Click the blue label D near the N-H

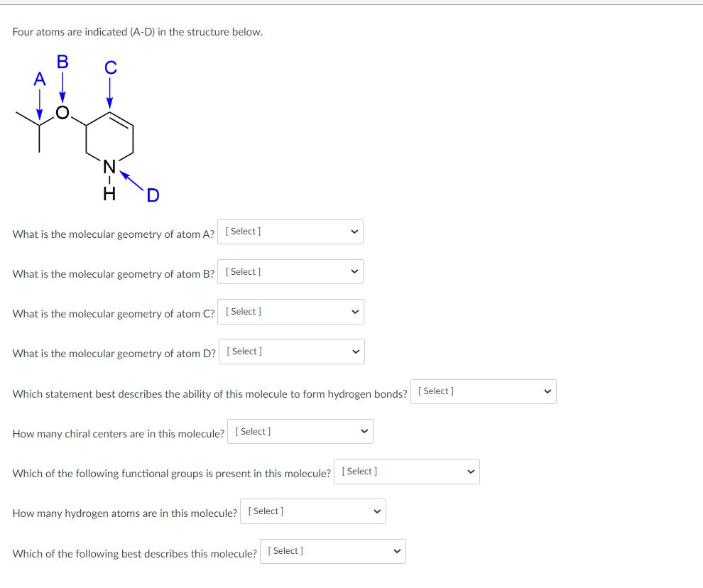click(152, 195)
